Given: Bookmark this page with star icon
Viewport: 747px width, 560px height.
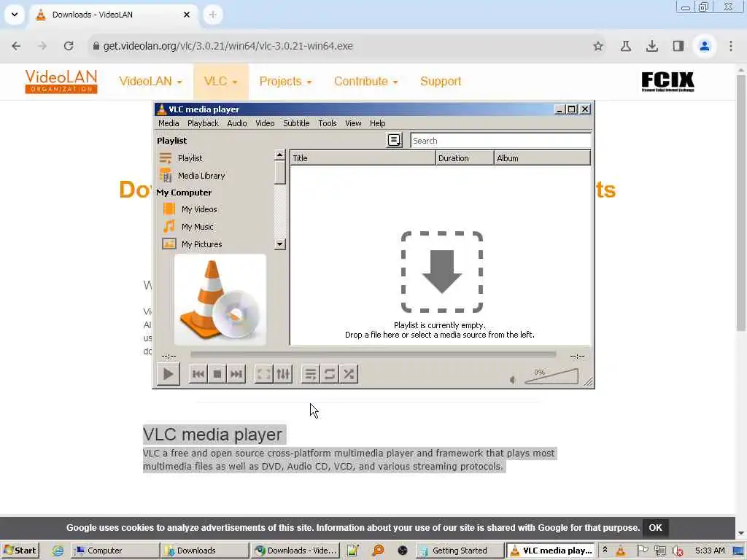Looking at the screenshot, I should point(598,46).
